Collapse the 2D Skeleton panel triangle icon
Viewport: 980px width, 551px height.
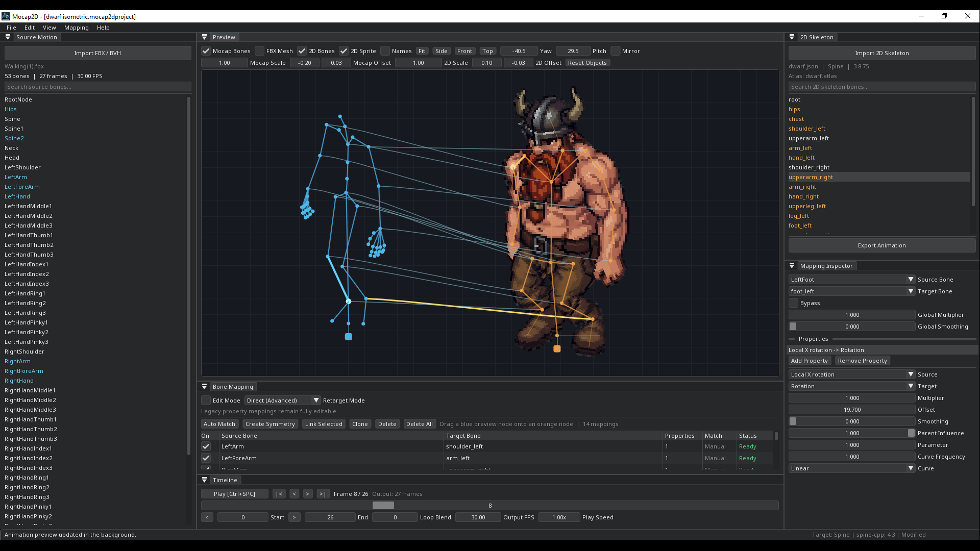click(792, 37)
